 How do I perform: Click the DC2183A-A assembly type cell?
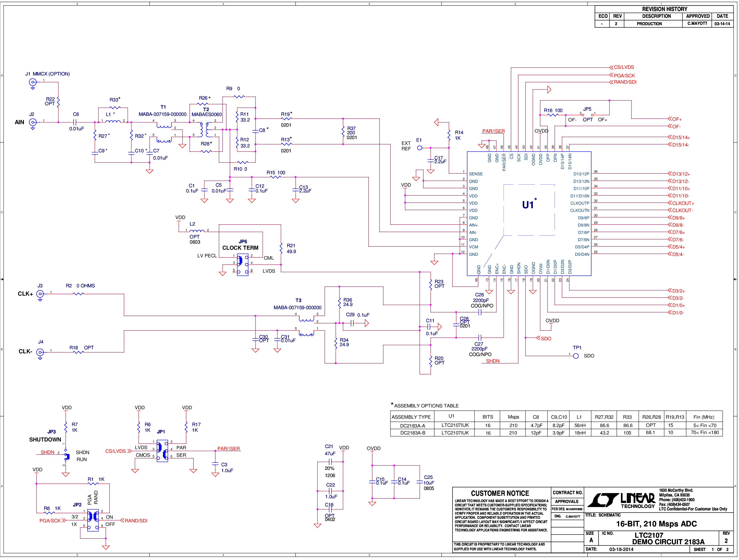tap(413, 426)
